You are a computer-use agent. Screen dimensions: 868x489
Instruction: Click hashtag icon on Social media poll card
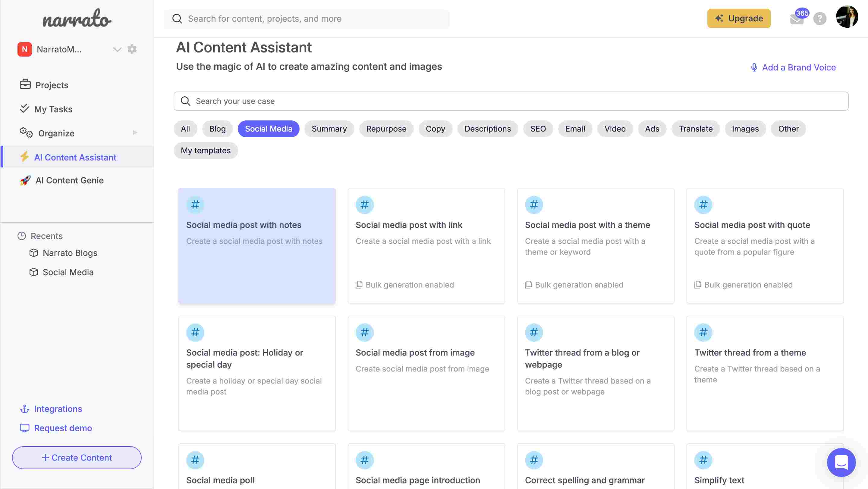[195, 460]
